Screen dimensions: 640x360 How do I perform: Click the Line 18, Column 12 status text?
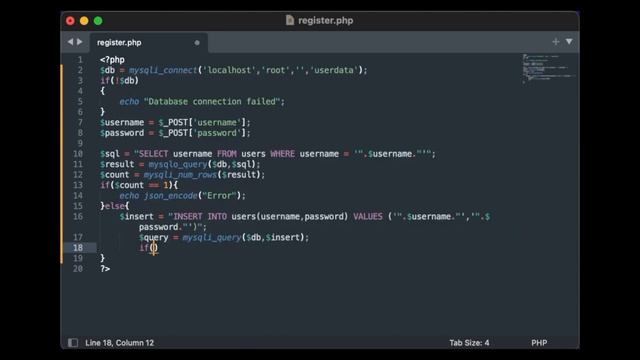click(x=120, y=343)
